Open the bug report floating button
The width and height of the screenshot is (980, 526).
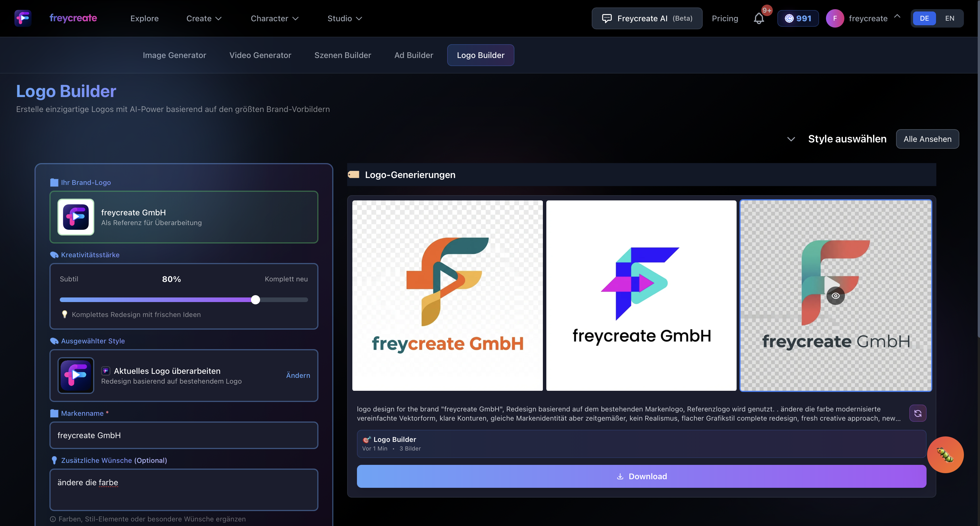point(945,455)
